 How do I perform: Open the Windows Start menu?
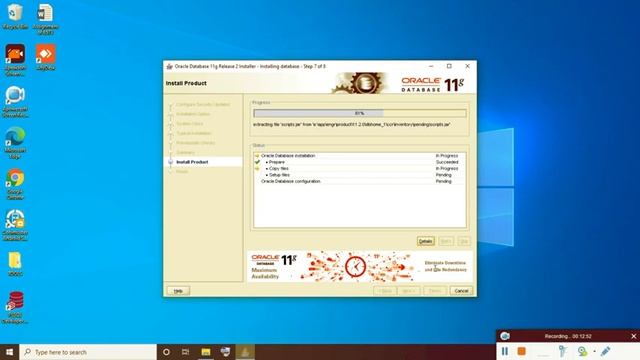[9, 352]
